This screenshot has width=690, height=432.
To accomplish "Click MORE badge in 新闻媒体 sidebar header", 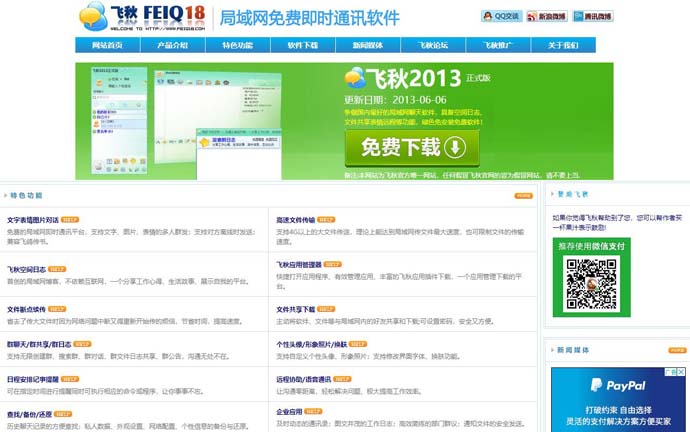I will (x=677, y=350).
